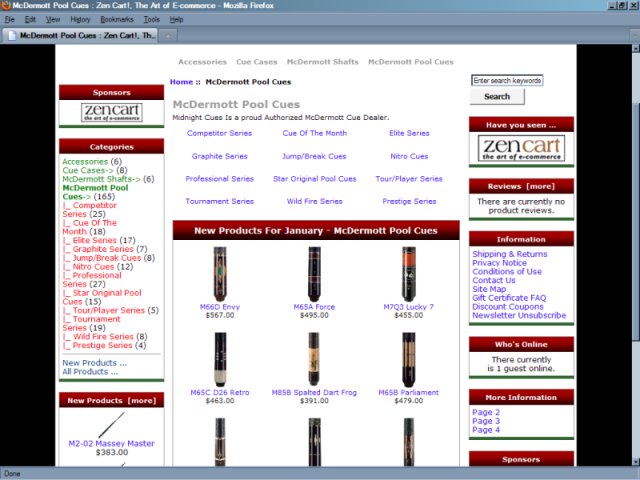Open Privacy Notice information link

pos(499,263)
